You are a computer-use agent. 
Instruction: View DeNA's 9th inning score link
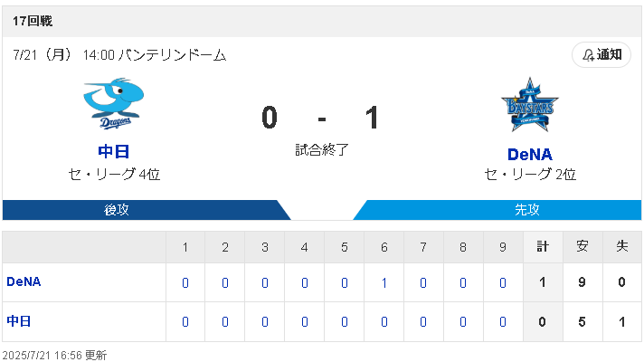(x=503, y=282)
